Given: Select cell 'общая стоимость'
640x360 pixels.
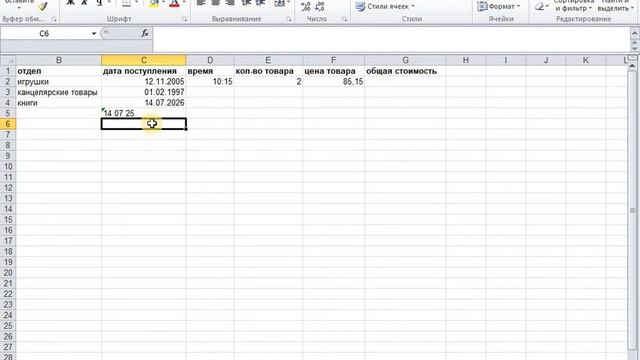Looking at the screenshot, I should click(405, 71).
